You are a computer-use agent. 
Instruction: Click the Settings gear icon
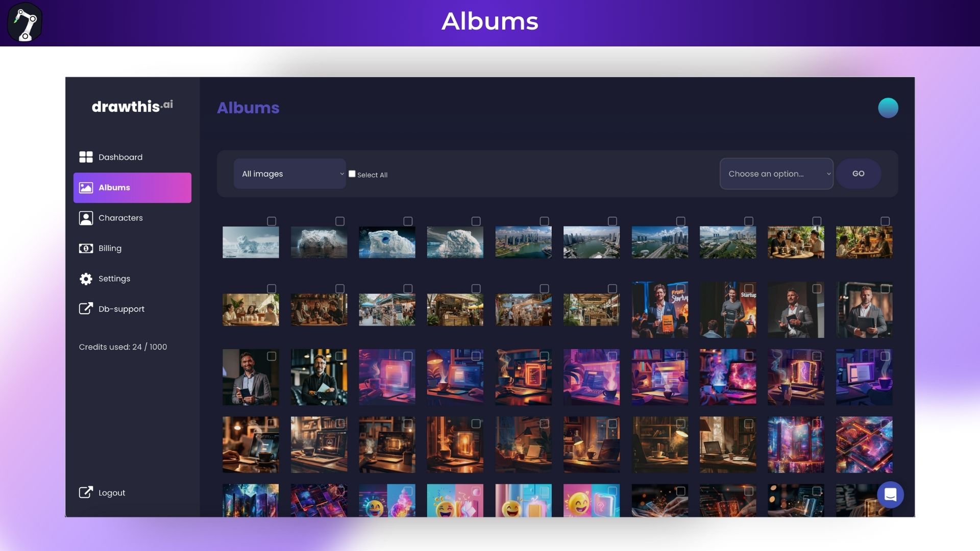(x=86, y=279)
